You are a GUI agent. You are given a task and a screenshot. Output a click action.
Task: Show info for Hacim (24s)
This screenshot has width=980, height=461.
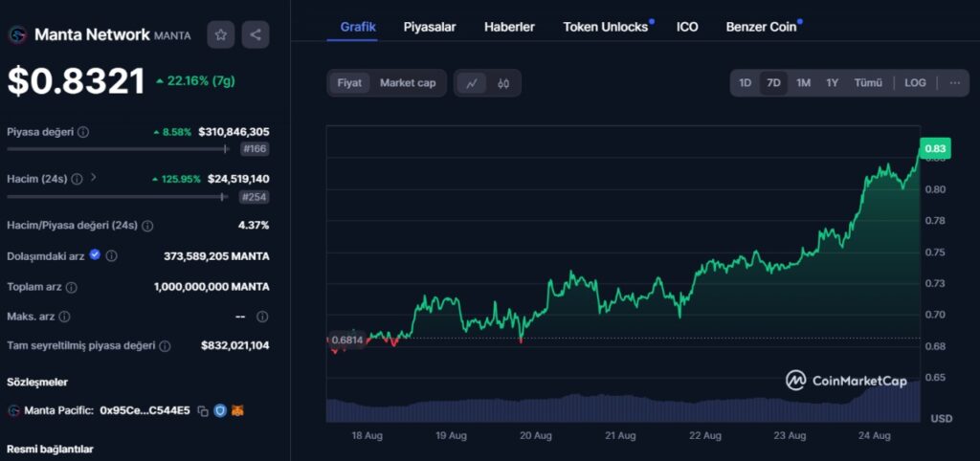pos(77,179)
